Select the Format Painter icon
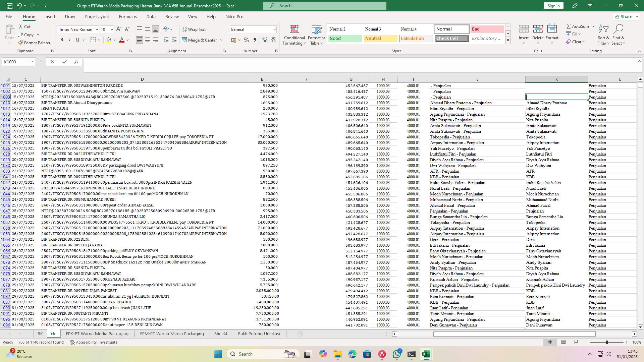644x362 pixels. [x=35, y=43]
